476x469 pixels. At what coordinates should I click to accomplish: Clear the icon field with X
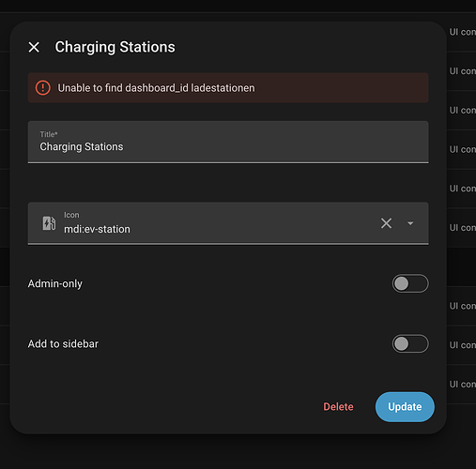click(386, 223)
